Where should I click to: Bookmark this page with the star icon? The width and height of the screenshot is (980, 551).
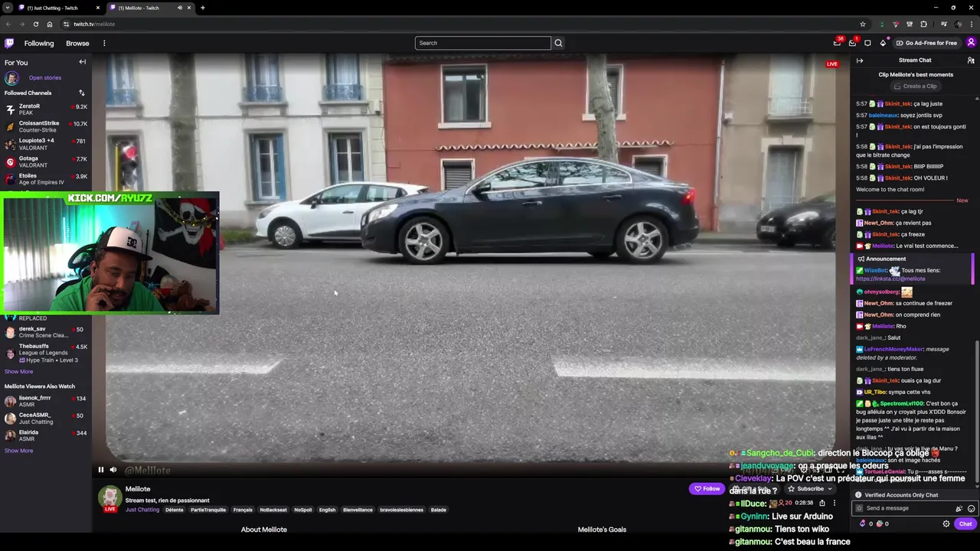coord(863,24)
